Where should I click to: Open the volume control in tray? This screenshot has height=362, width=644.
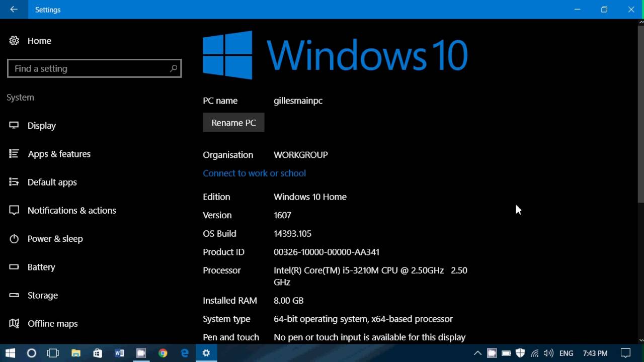(548, 353)
